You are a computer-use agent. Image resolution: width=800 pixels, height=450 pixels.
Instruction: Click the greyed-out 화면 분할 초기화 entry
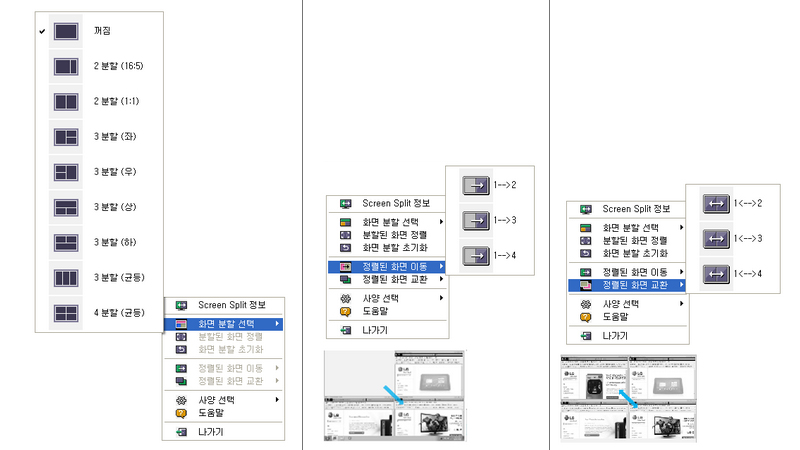point(230,350)
